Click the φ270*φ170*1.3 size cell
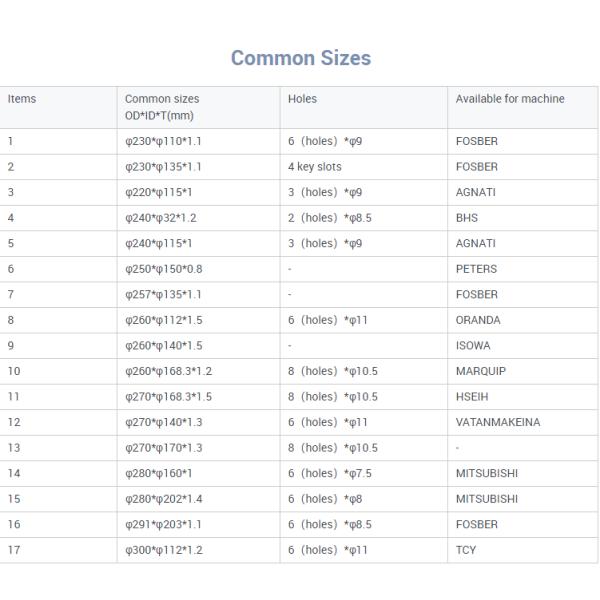The height and width of the screenshot is (600, 600). (x=165, y=447)
